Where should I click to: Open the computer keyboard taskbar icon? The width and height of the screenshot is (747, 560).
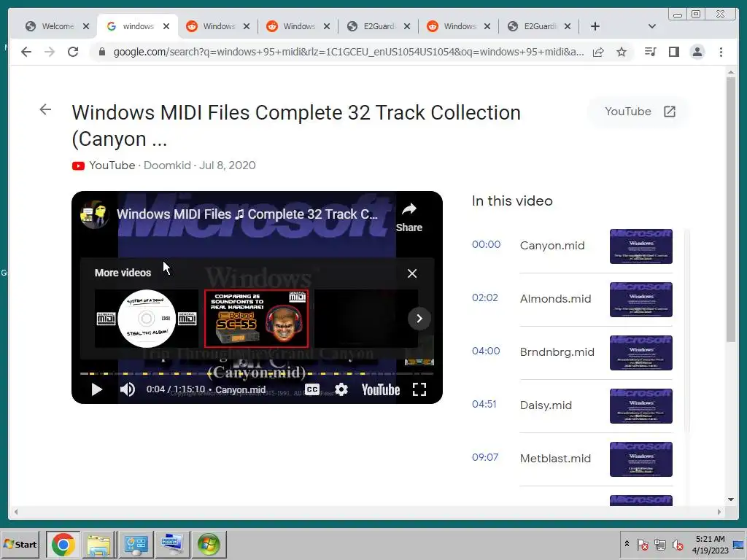click(x=172, y=544)
